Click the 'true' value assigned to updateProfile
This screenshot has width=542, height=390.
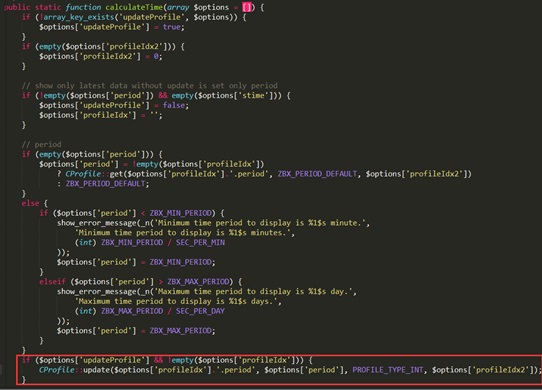172,27
